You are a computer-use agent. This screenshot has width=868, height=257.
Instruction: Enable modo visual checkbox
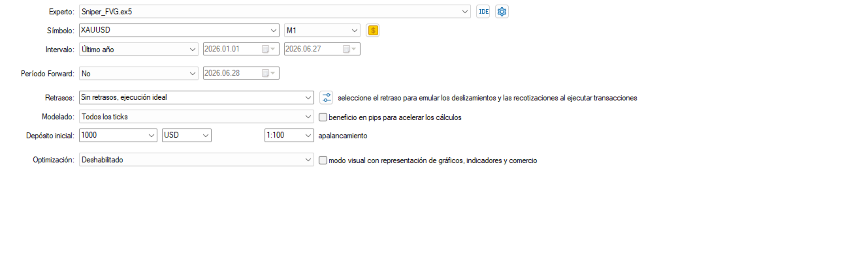(323, 160)
